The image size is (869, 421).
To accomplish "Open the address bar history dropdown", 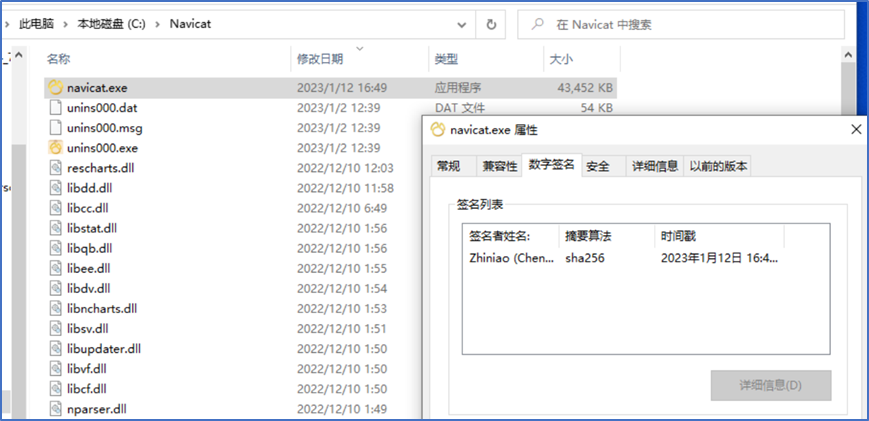I will click(x=461, y=24).
